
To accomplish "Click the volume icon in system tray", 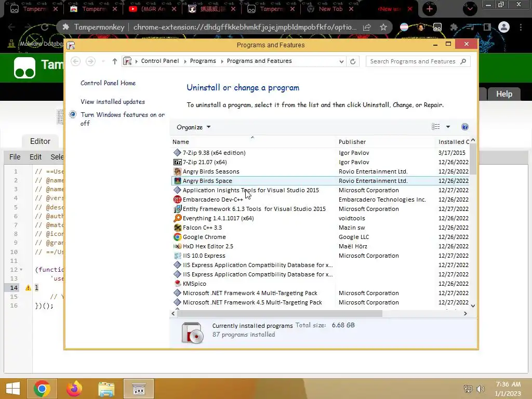I will pos(480,389).
